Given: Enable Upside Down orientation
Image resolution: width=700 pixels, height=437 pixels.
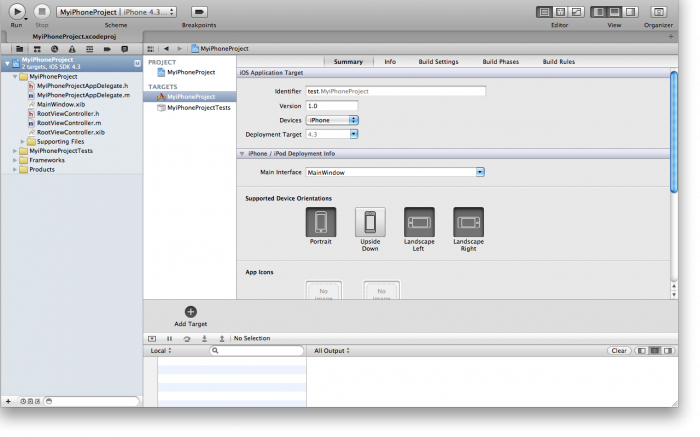Looking at the screenshot, I should tap(370, 222).
